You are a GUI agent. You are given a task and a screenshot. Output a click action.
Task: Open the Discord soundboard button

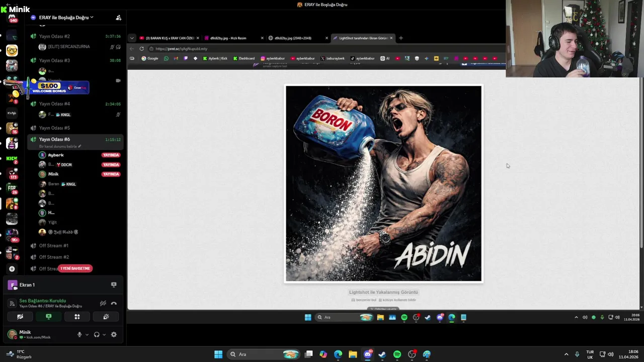point(106,317)
